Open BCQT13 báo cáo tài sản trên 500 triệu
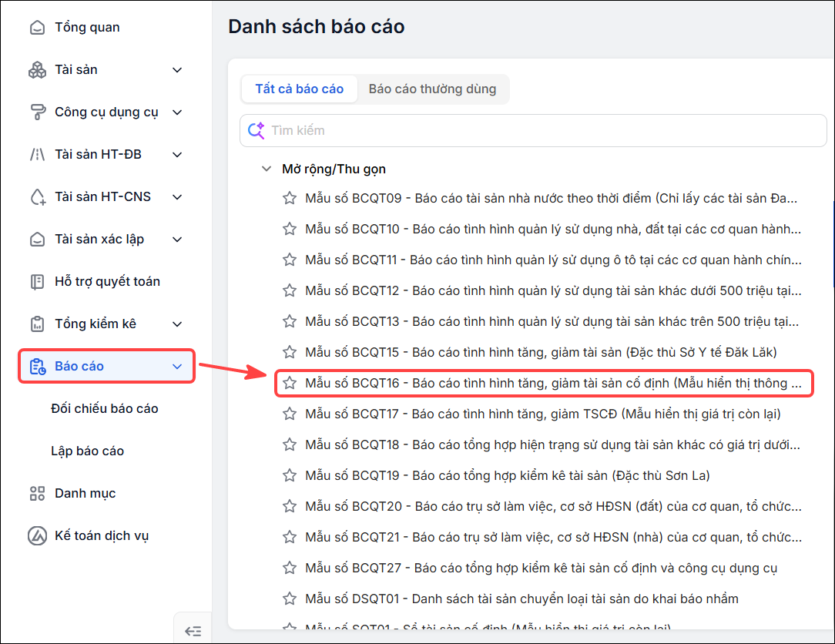This screenshot has width=835, height=644. [x=552, y=321]
